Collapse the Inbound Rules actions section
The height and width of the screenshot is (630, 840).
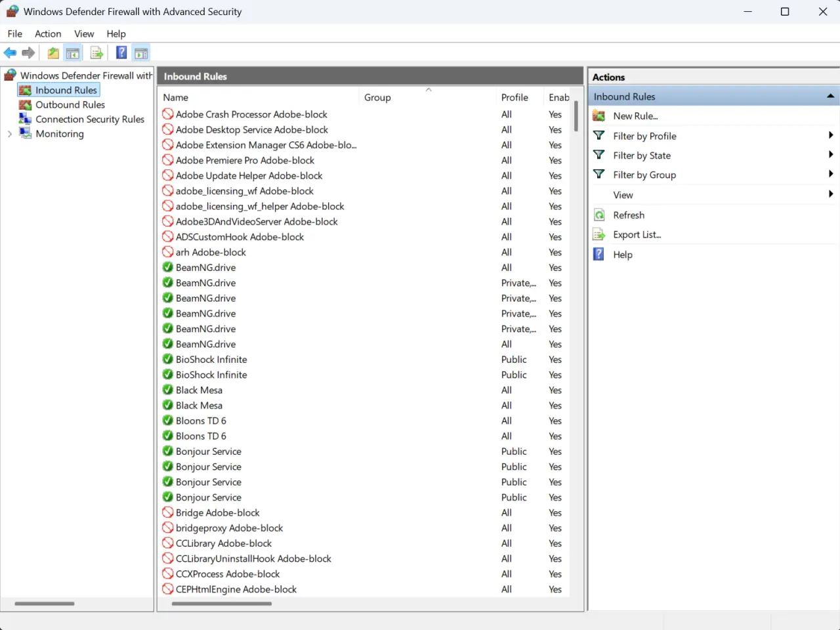point(830,96)
